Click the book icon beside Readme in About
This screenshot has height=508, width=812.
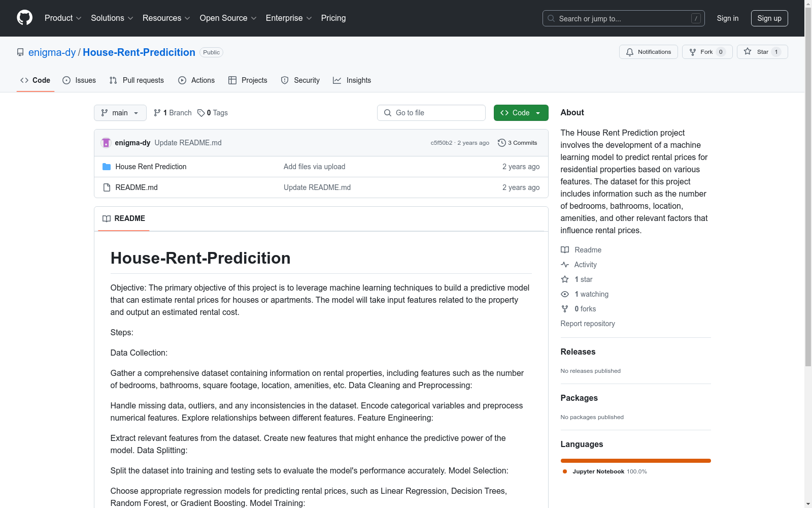pos(565,250)
